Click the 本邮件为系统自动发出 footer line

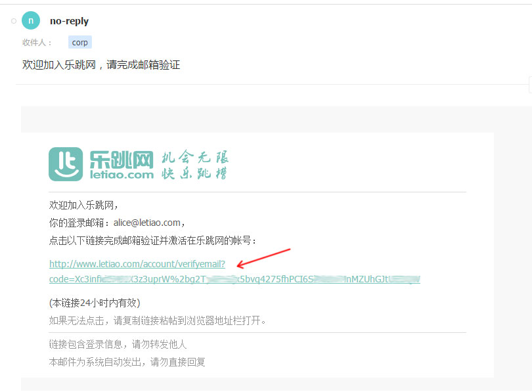click(x=127, y=362)
